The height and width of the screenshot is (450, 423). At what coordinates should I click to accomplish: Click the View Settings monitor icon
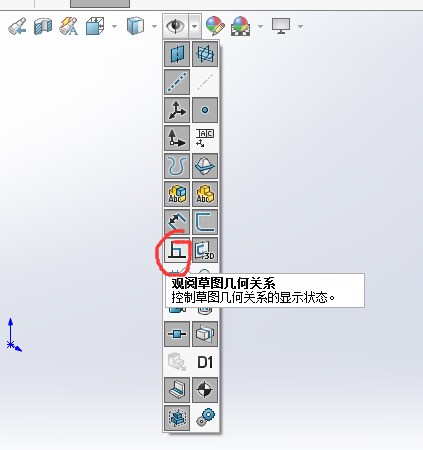[x=281, y=26]
